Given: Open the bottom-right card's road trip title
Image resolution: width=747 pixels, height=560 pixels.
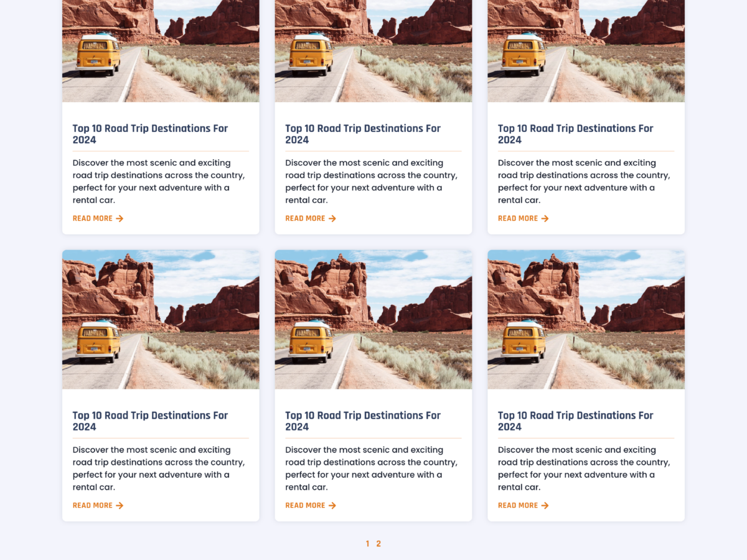Looking at the screenshot, I should click(575, 421).
